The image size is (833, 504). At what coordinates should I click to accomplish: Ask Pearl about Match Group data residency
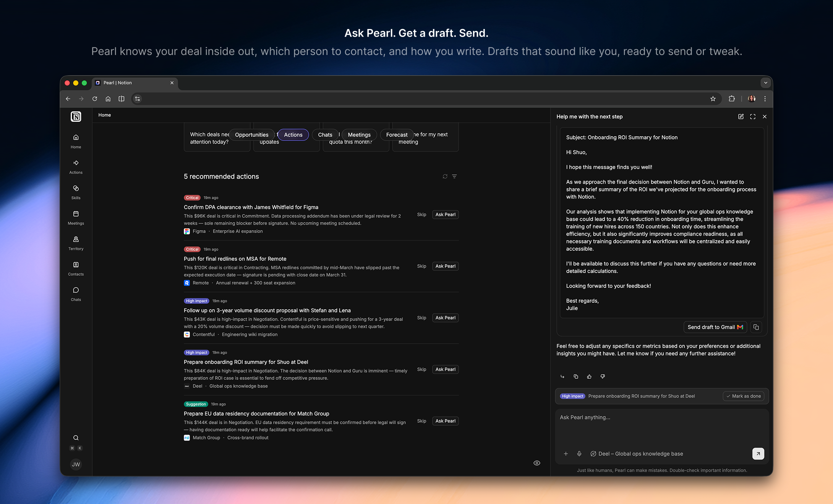pyautogui.click(x=446, y=421)
